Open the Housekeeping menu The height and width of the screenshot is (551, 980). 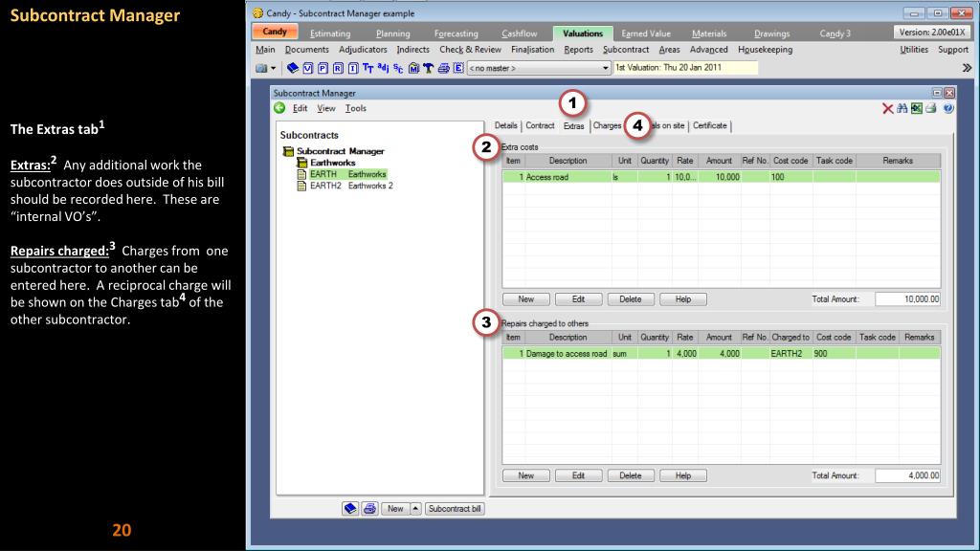[x=765, y=50]
